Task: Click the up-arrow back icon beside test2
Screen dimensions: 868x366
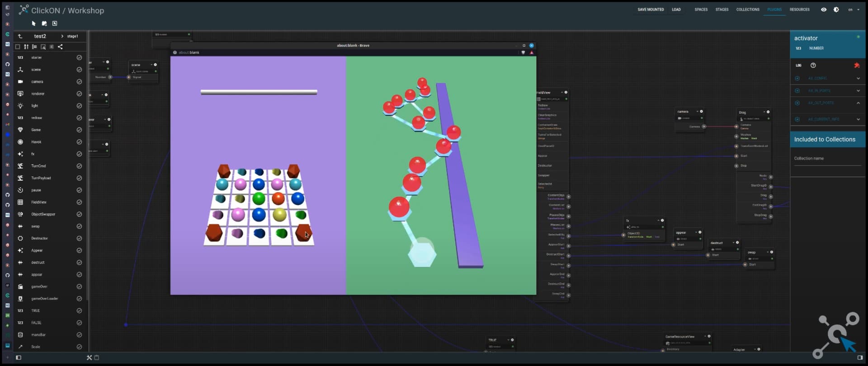Action: click(x=20, y=36)
